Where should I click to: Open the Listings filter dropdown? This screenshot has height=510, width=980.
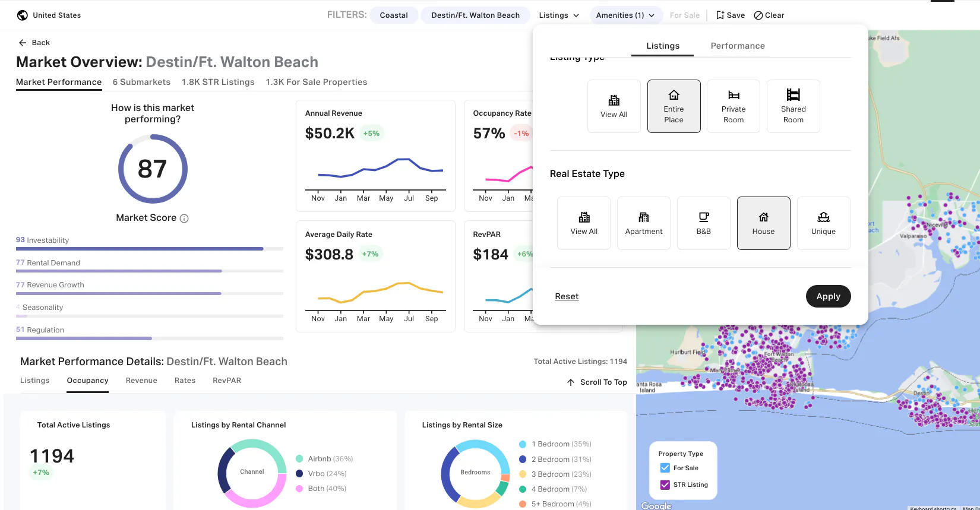(559, 15)
